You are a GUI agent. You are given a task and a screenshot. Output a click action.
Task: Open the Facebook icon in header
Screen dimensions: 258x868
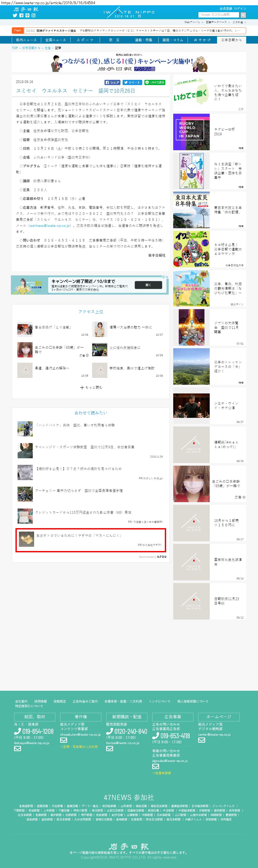click(21, 15)
